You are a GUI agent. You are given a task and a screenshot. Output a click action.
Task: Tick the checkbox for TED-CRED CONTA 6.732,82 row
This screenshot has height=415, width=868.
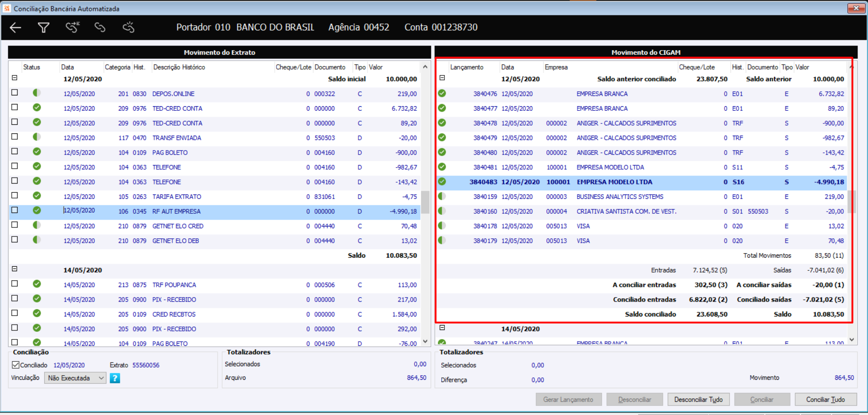coord(15,107)
